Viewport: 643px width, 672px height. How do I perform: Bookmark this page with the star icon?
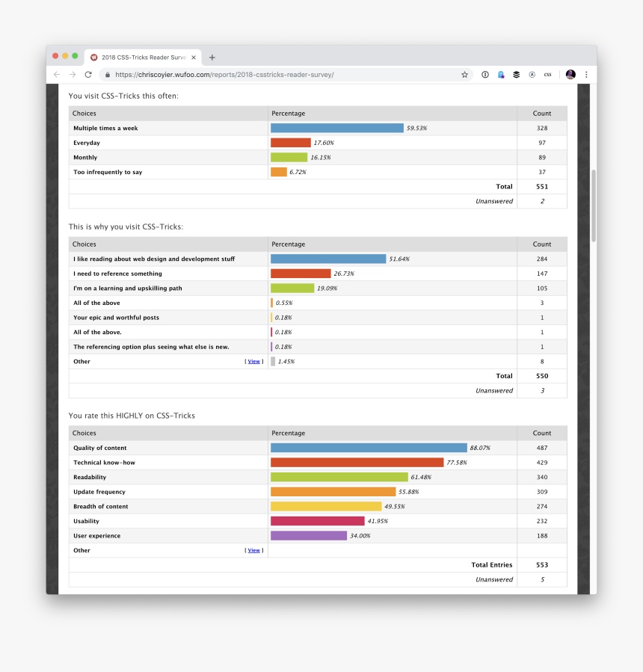(x=464, y=75)
